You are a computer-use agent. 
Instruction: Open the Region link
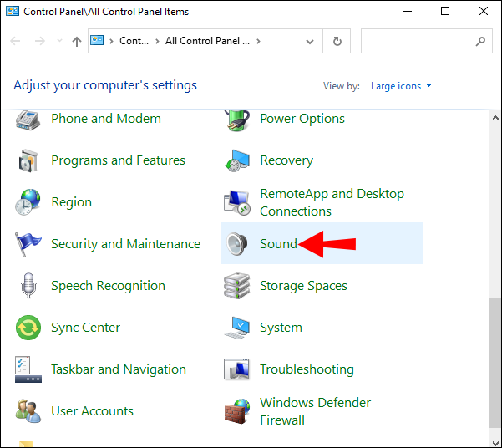(71, 202)
